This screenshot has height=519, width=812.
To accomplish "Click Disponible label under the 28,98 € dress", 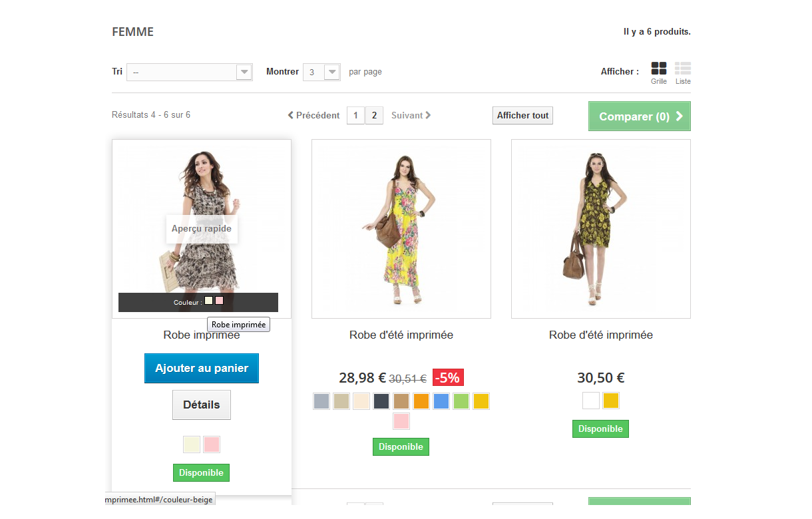I will [x=401, y=447].
